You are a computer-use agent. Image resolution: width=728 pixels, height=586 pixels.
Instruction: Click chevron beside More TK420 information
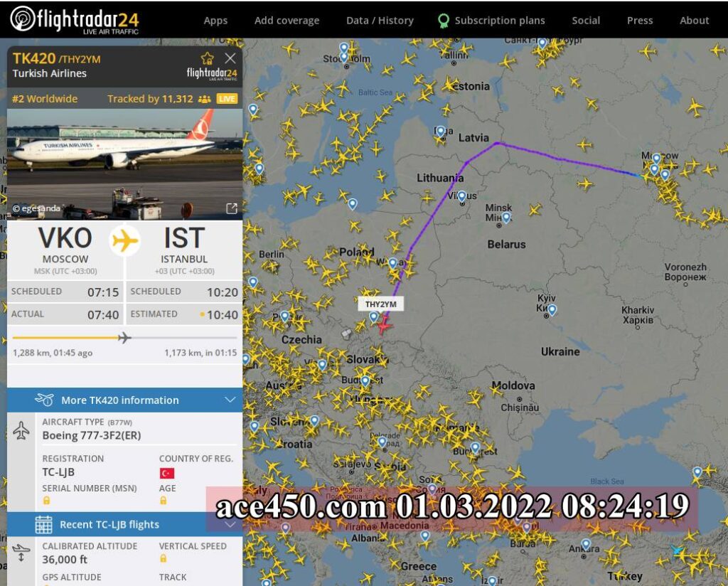pyautogui.click(x=230, y=400)
